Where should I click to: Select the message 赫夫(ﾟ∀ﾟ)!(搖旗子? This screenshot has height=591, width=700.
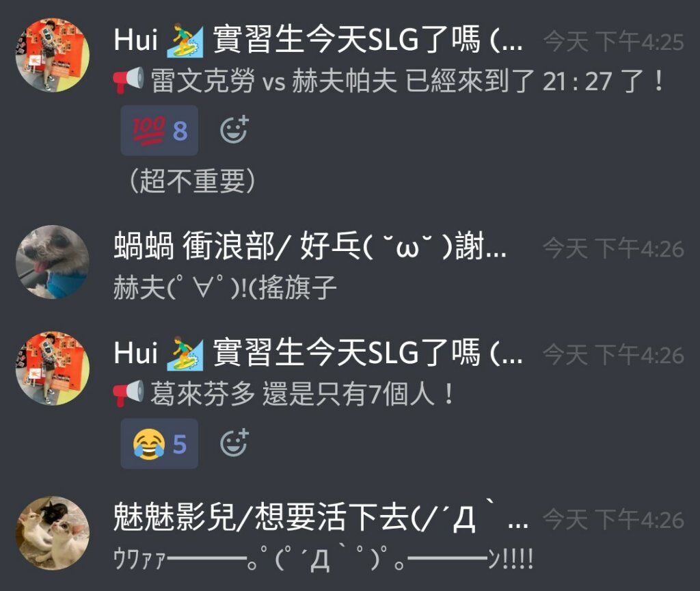coord(224,287)
